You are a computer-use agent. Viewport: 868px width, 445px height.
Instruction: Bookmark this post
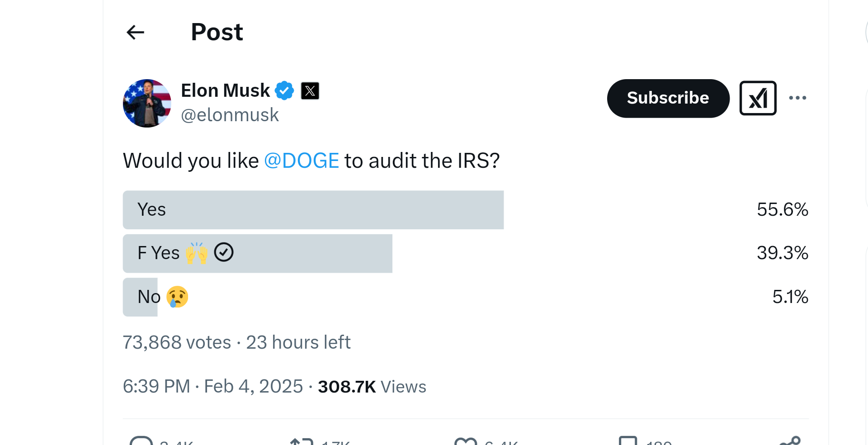point(628,441)
